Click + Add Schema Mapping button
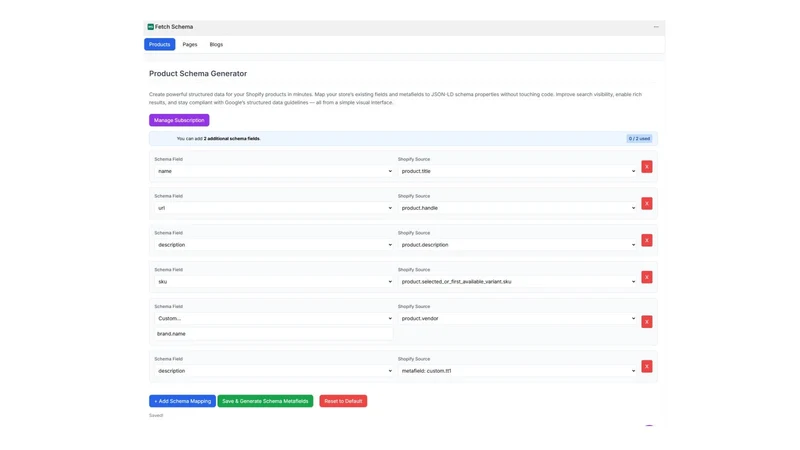This screenshot has width=800, height=450. point(182,401)
